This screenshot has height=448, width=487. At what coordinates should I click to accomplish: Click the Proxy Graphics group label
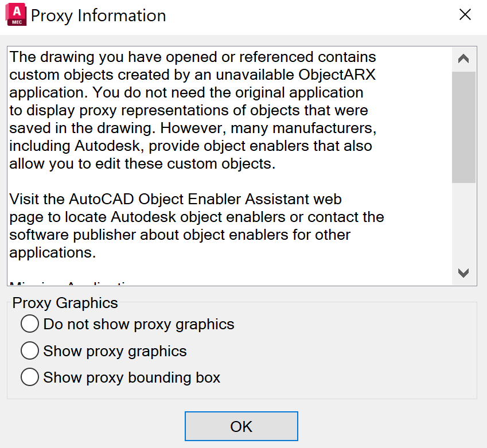tap(65, 303)
